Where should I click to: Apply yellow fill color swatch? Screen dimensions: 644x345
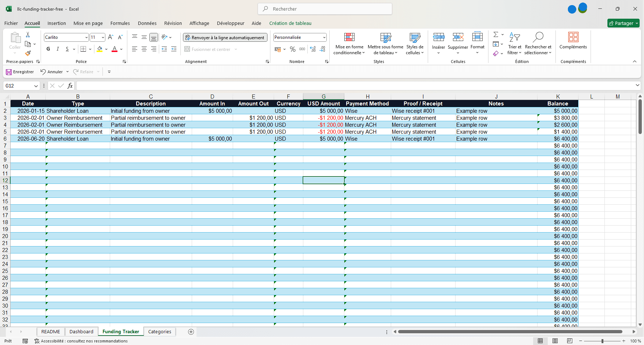pos(100,49)
